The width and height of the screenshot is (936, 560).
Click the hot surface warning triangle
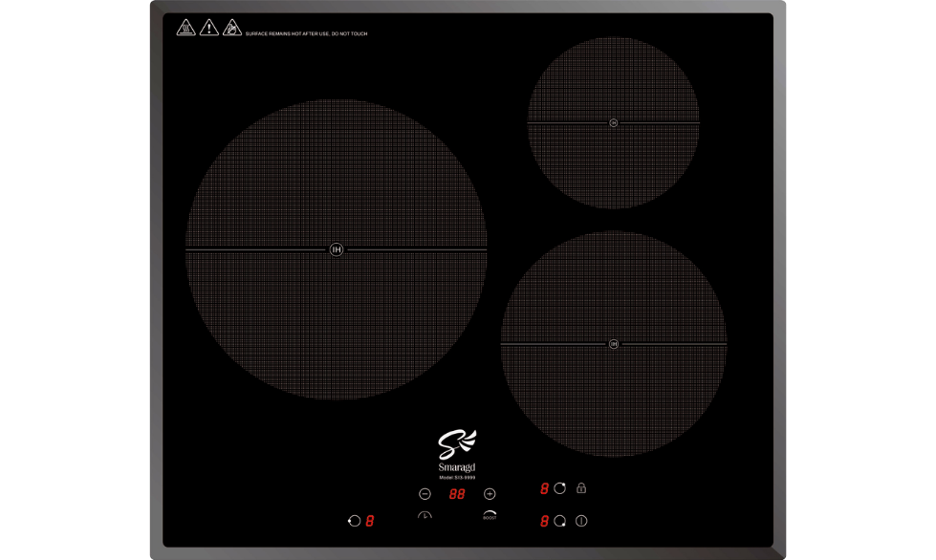point(185,28)
